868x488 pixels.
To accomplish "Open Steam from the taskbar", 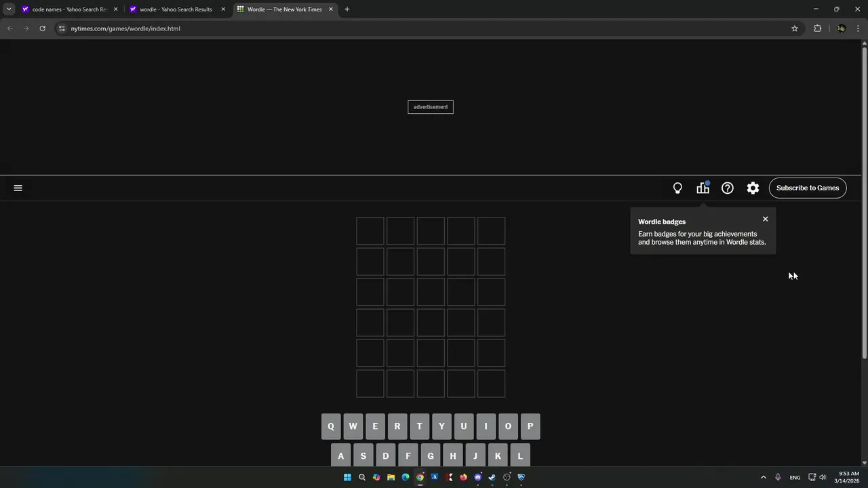I will point(492,477).
